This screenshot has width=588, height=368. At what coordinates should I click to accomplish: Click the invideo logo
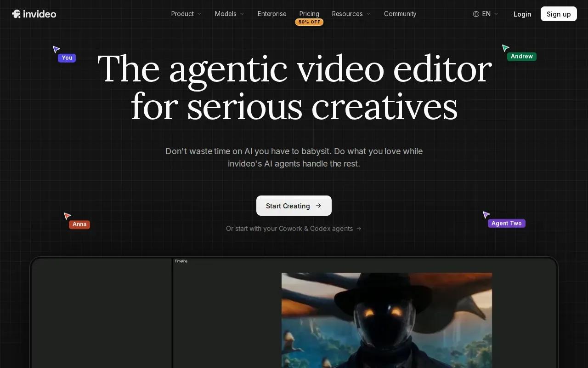34,14
